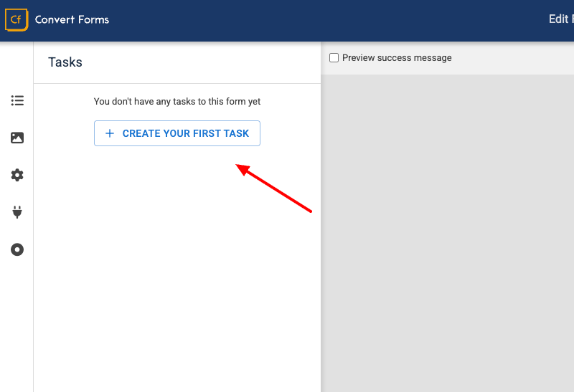Enable Preview success message checkbox
The width and height of the screenshot is (574, 392).
(334, 58)
